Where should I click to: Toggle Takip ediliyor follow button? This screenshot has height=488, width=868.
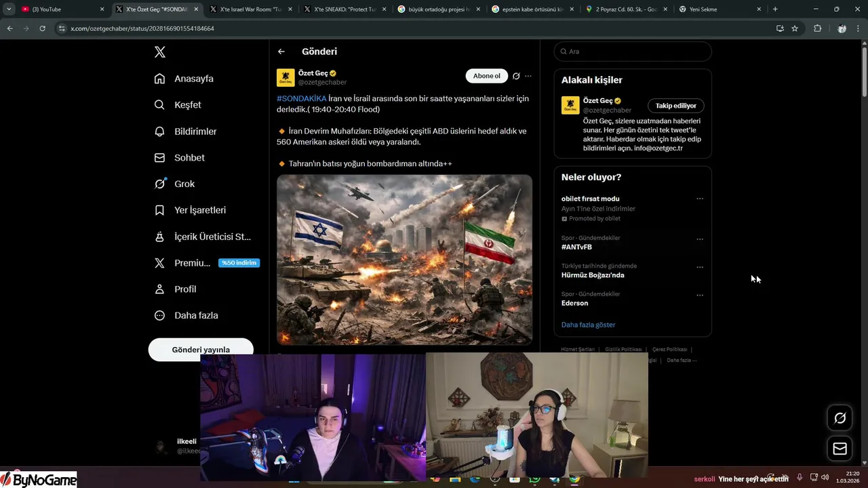click(x=676, y=106)
